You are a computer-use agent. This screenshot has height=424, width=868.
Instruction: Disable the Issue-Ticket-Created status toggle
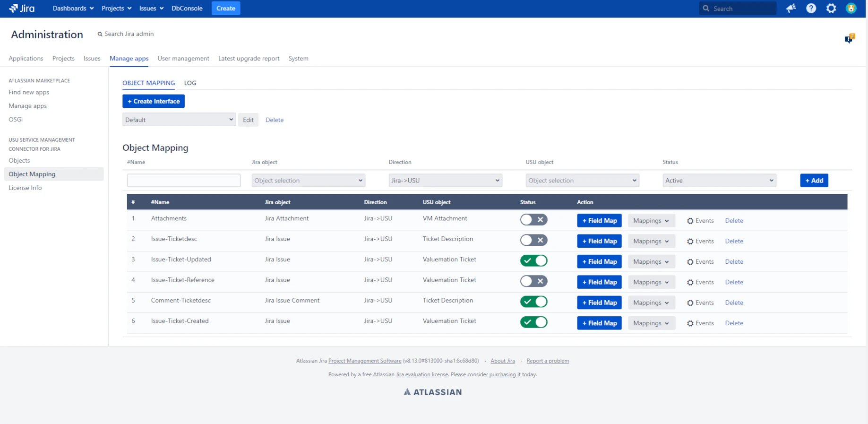click(534, 322)
